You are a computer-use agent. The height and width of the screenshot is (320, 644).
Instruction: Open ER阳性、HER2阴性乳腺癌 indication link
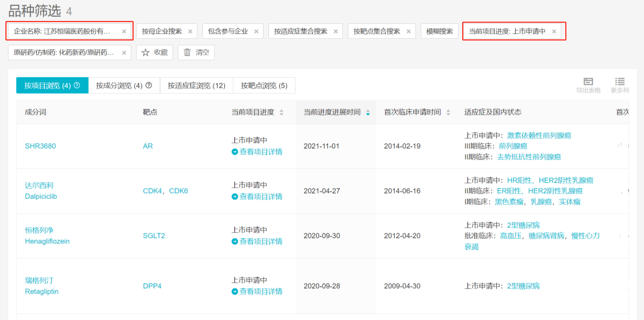[540, 191]
